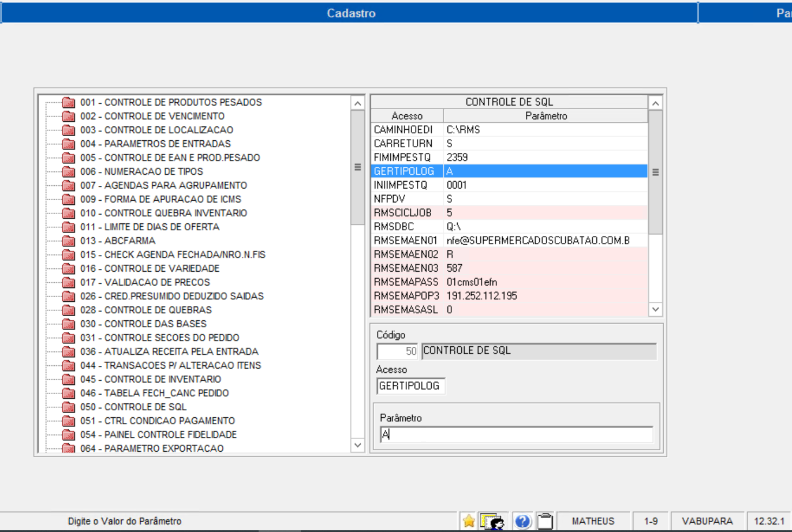
Task: Select the RMSCICLJOB row in parameter grid
Action: [509, 213]
